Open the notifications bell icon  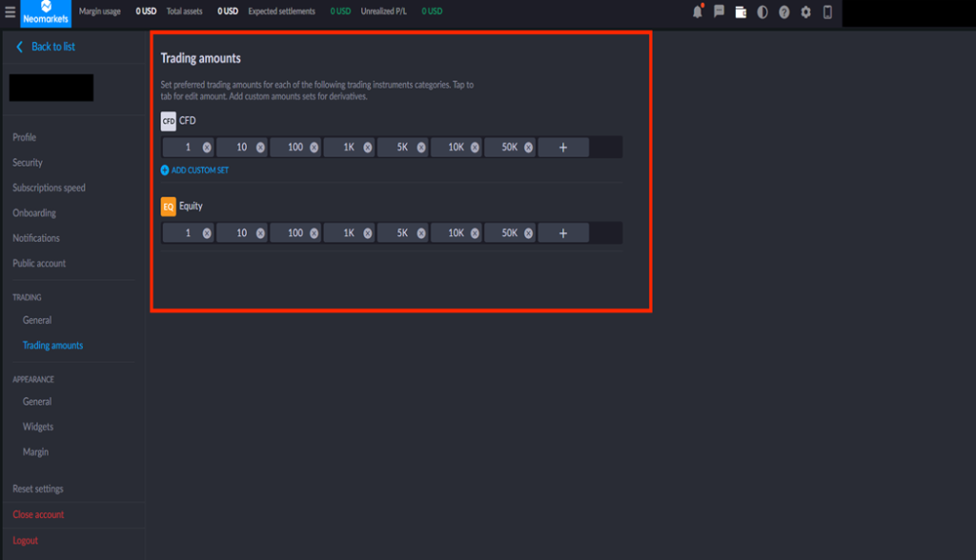point(697,12)
